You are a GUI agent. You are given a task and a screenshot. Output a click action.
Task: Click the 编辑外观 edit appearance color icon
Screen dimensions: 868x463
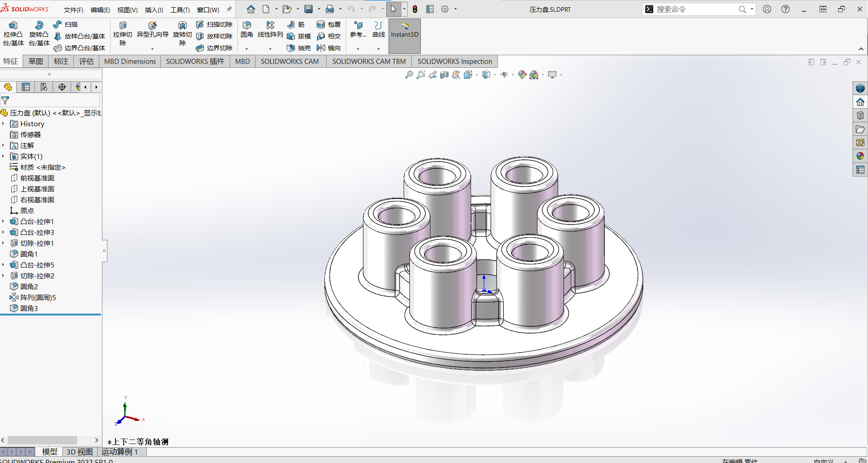click(522, 75)
